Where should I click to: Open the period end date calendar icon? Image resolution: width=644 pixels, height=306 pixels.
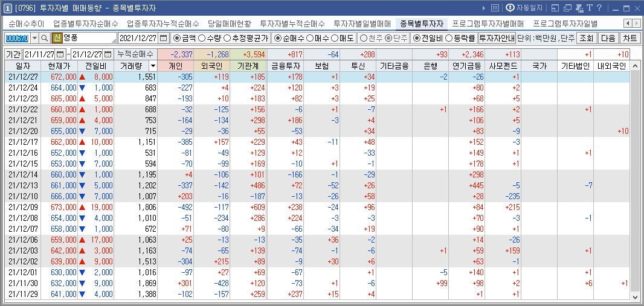(108, 54)
